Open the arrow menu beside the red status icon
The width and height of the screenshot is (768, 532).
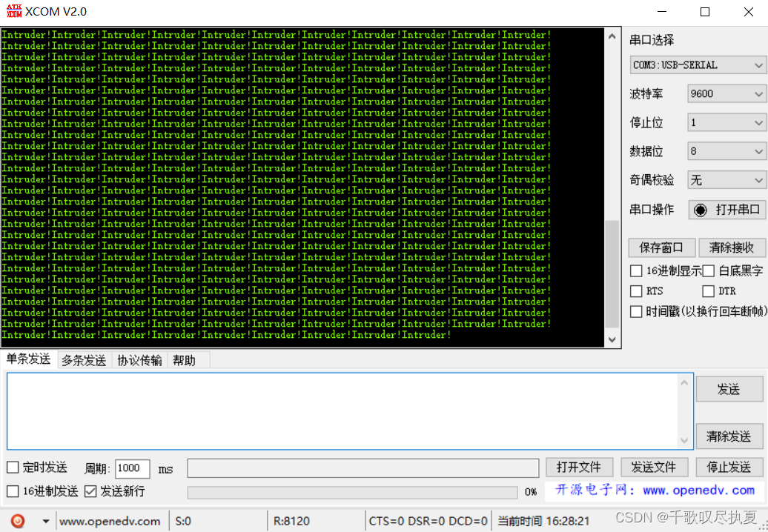click(x=45, y=521)
